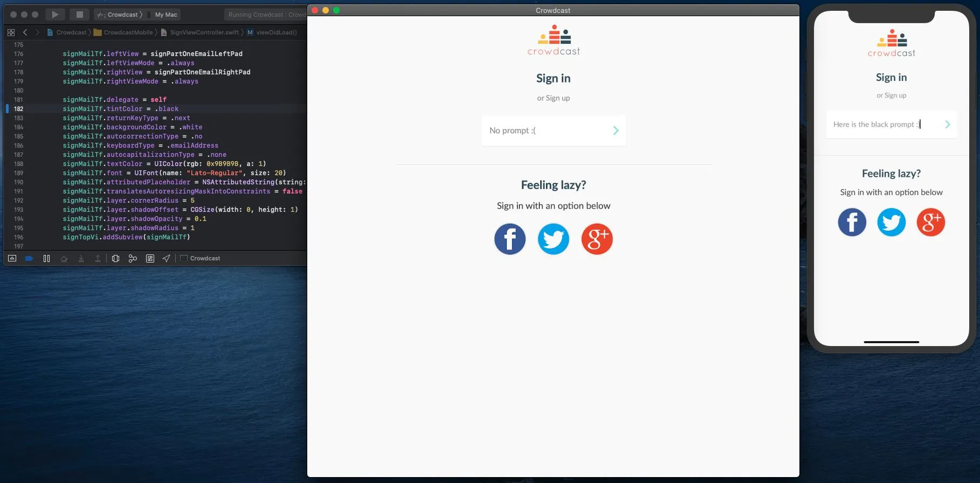Sign in with Google+ in Mac window
Screen dimensions: 980x483
(597, 239)
